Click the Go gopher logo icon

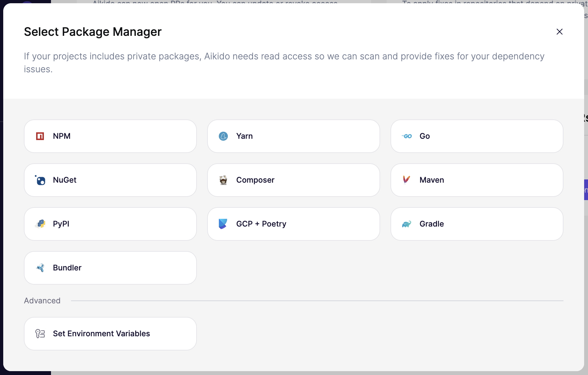pyautogui.click(x=407, y=136)
